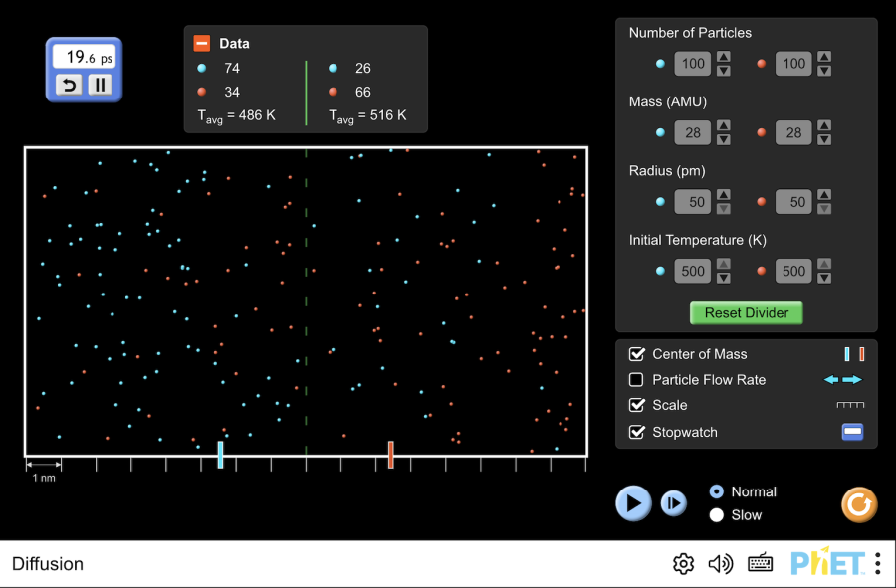Viewport: 896px width, 588px height.
Task: Uncheck the Center of Mass checkbox
Action: point(637,354)
